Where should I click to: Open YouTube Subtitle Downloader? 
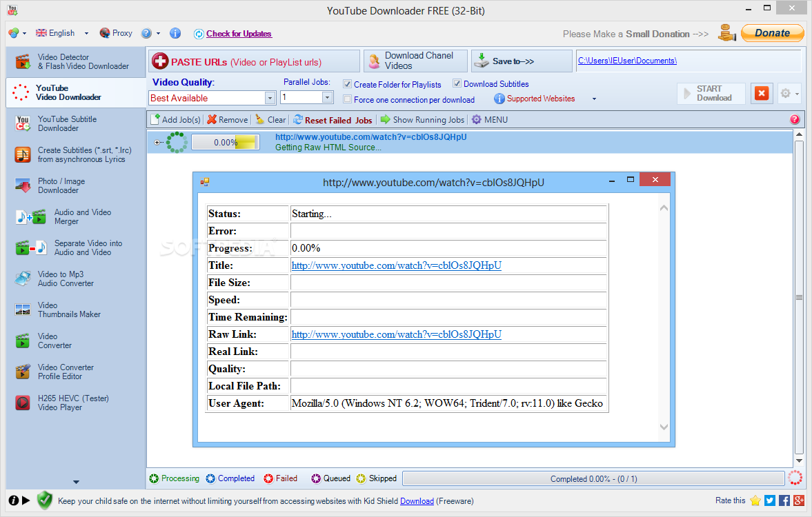click(x=75, y=123)
